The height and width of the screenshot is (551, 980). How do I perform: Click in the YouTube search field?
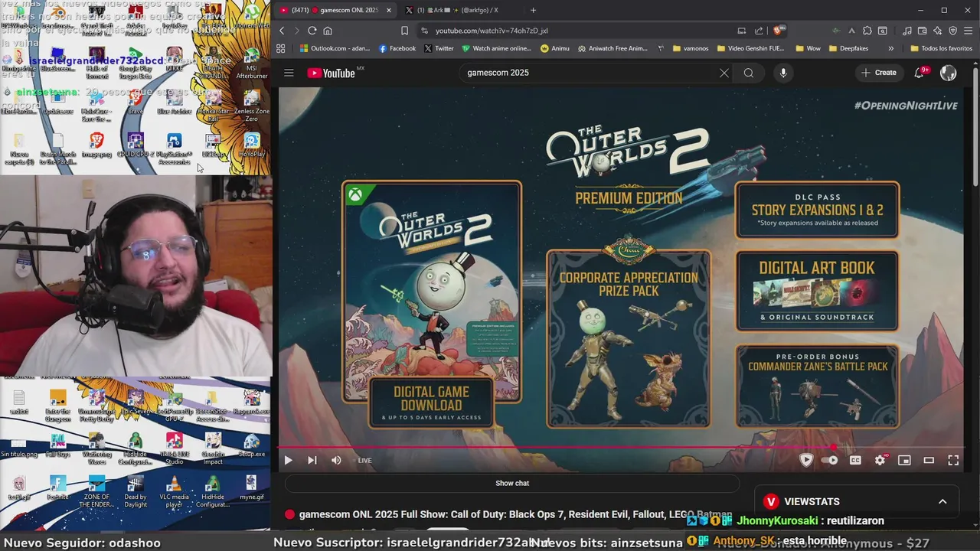(x=590, y=73)
